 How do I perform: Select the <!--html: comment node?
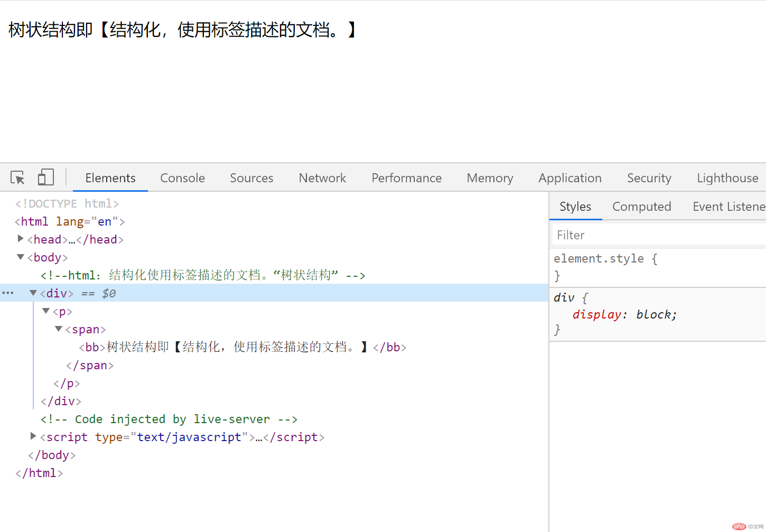[203, 275]
